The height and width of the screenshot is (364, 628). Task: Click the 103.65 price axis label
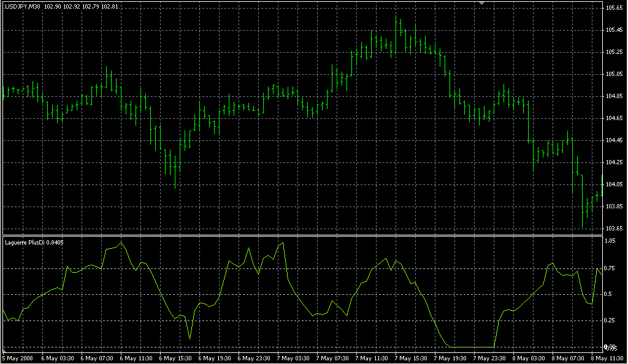(613, 229)
